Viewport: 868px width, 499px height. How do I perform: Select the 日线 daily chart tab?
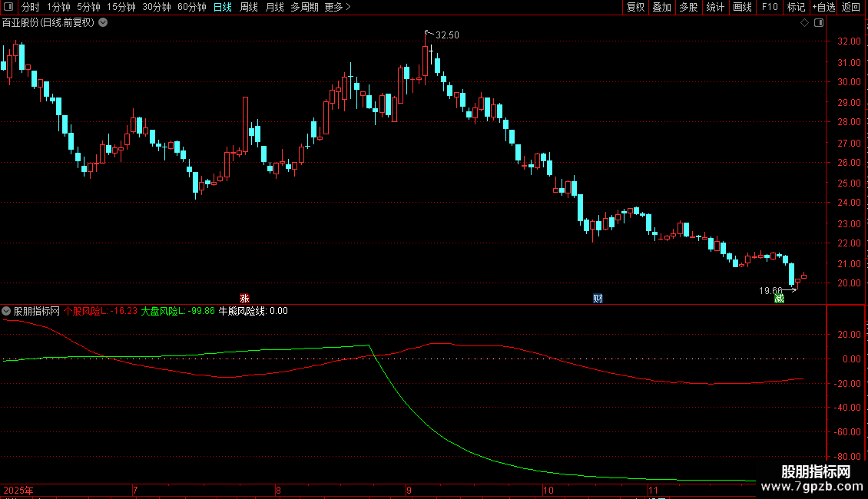223,7
